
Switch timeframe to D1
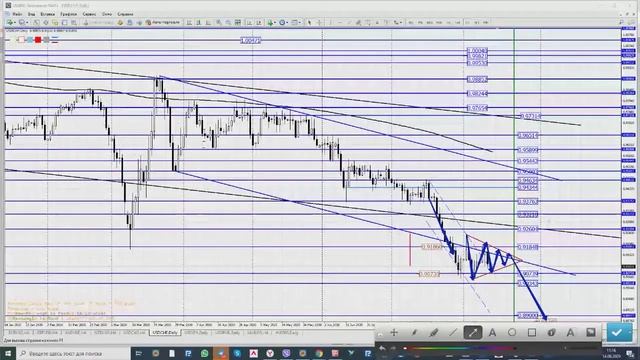pos(467,22)
